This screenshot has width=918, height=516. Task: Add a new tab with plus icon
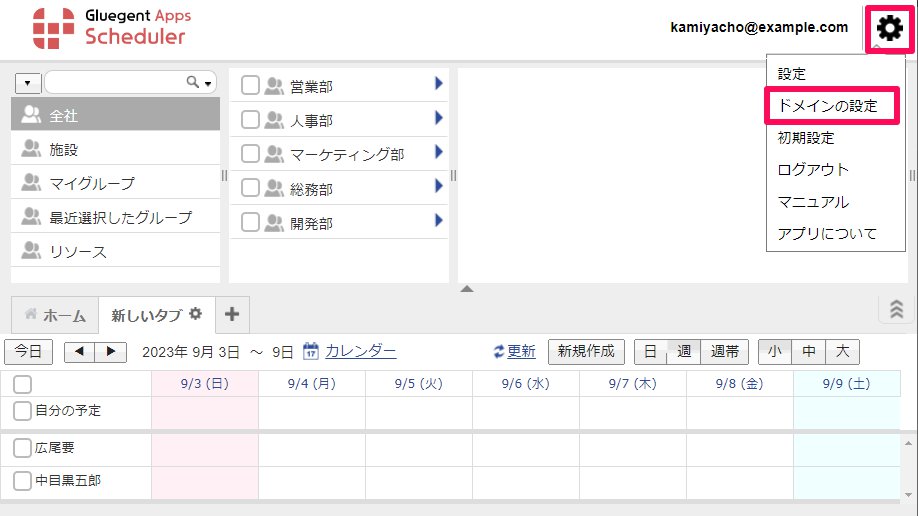(x=232, y=314)
